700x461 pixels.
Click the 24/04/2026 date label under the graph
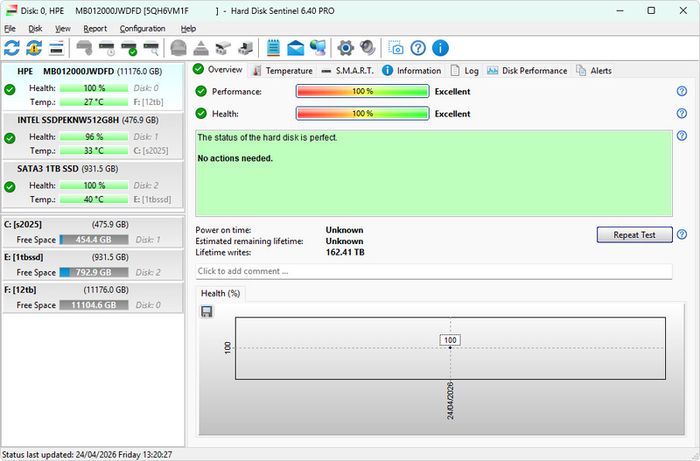(x=450, y=400)
